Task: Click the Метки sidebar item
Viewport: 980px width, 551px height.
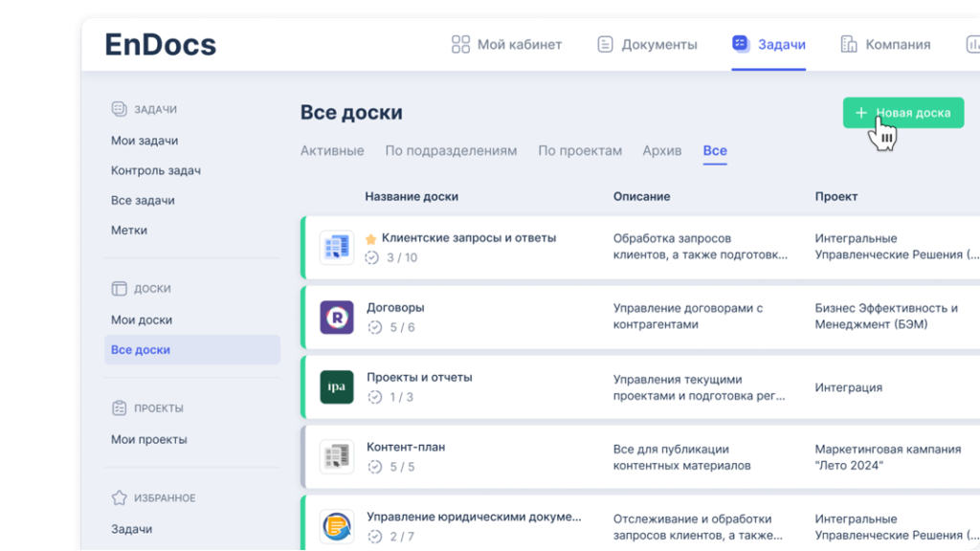Action: pyautogui.click(x=129, y=230)
